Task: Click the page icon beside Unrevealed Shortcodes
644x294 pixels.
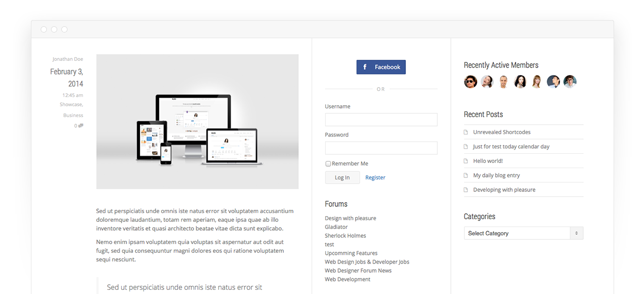Action: click(466, 132)
